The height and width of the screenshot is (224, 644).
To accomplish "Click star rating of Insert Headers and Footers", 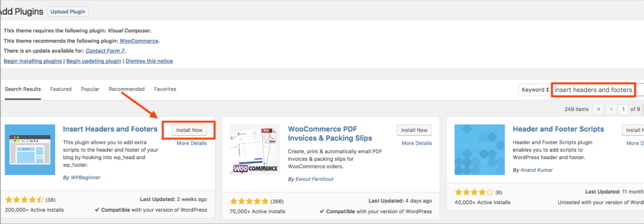I will 25,200.
